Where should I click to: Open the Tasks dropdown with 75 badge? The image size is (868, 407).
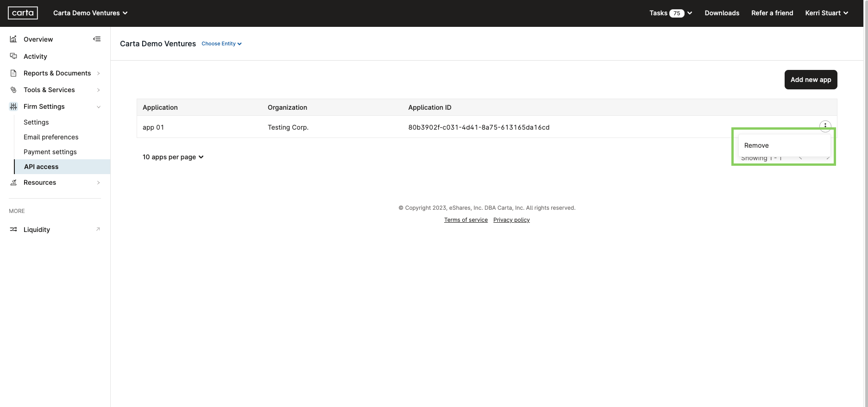671,13
